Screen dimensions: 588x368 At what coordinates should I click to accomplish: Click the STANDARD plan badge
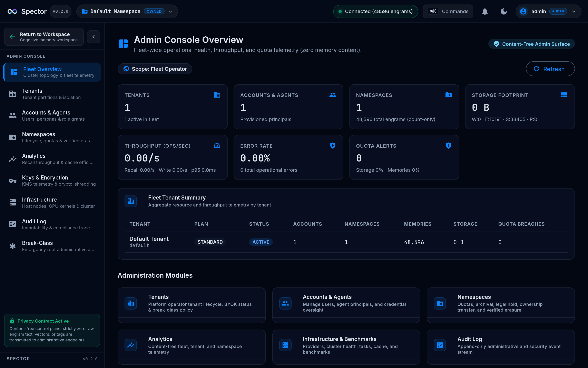(210, 242)
